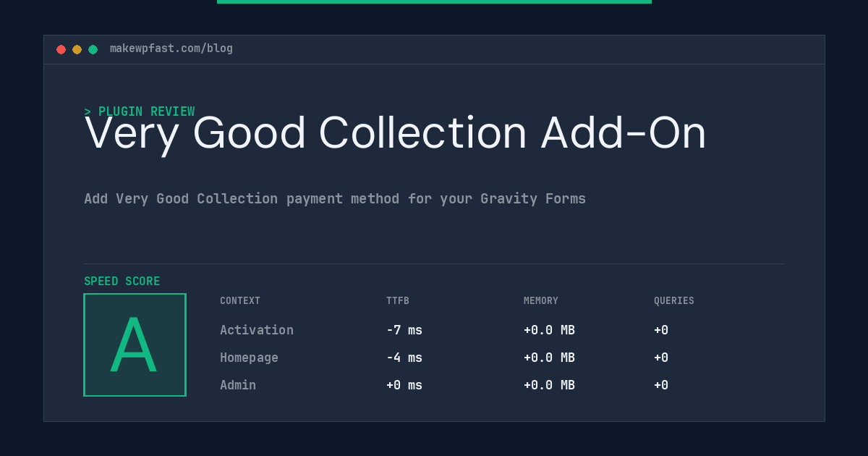The image size is (868, 456).
Task: Click the -7 ms TTFB value
Action: click(404, 330)
